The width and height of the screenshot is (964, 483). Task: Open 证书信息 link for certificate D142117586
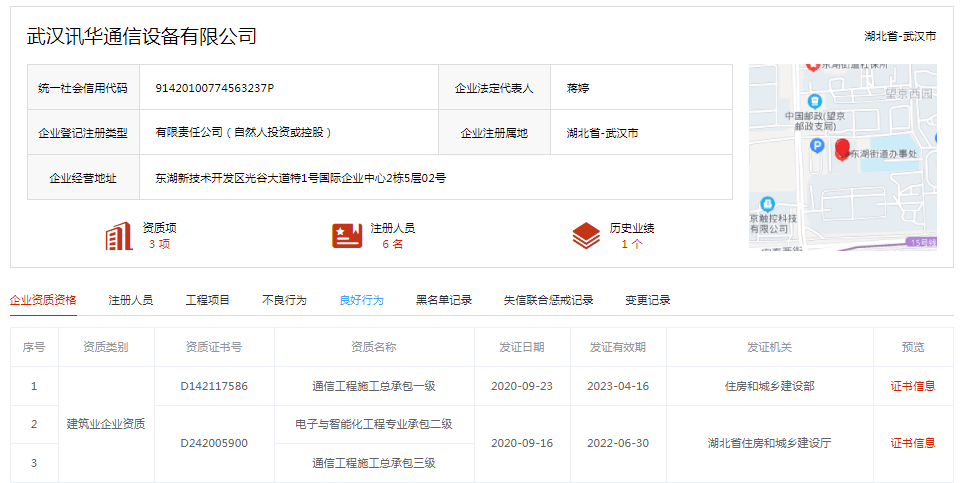[x=913, y=386]
